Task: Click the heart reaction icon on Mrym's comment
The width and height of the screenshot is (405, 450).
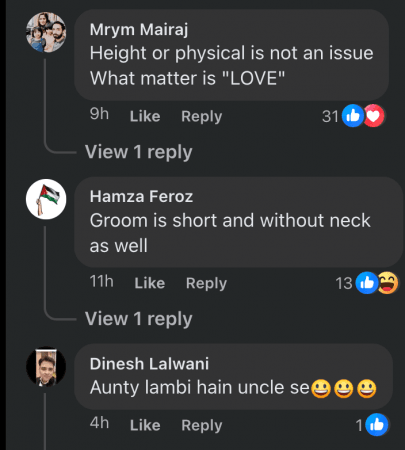Action: coord(375,116)
